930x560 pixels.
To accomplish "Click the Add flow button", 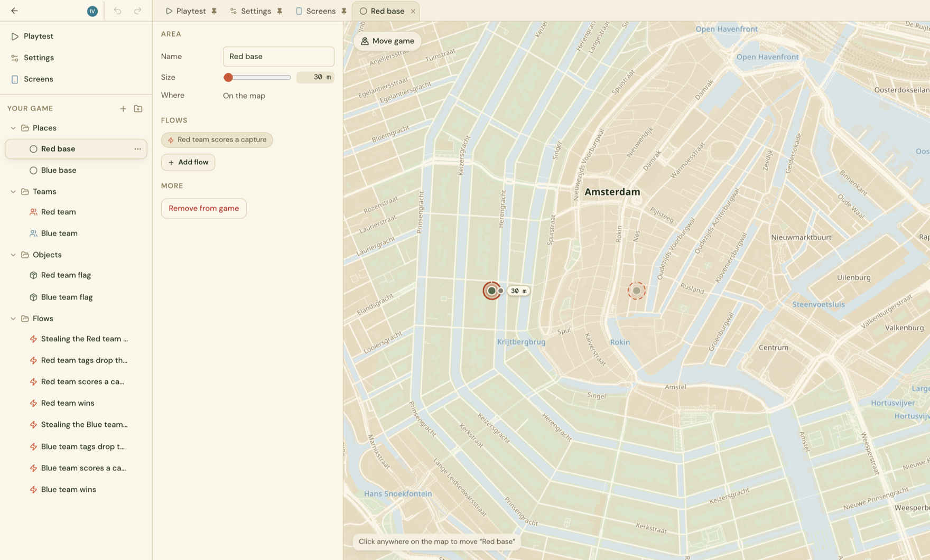I will pos(188,162).
